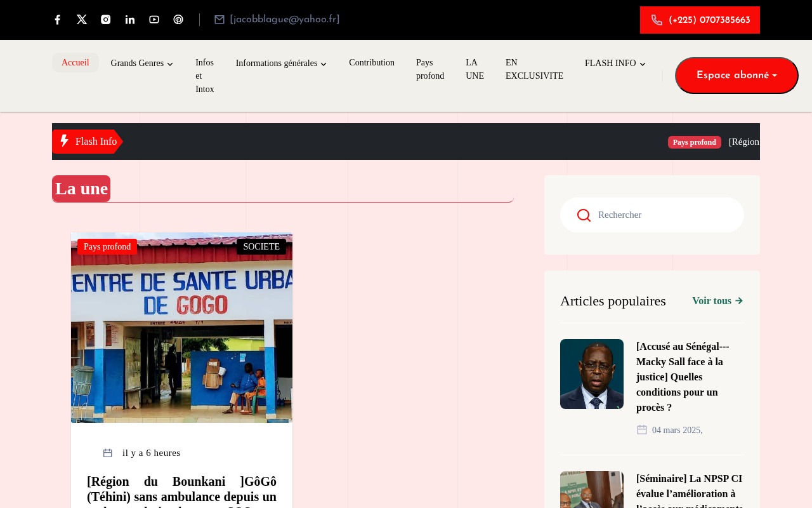Image resolution: width=812 pixels, height=508 pixels.
Task: Select Pays profond in the navigation
Action: point(430,69)
